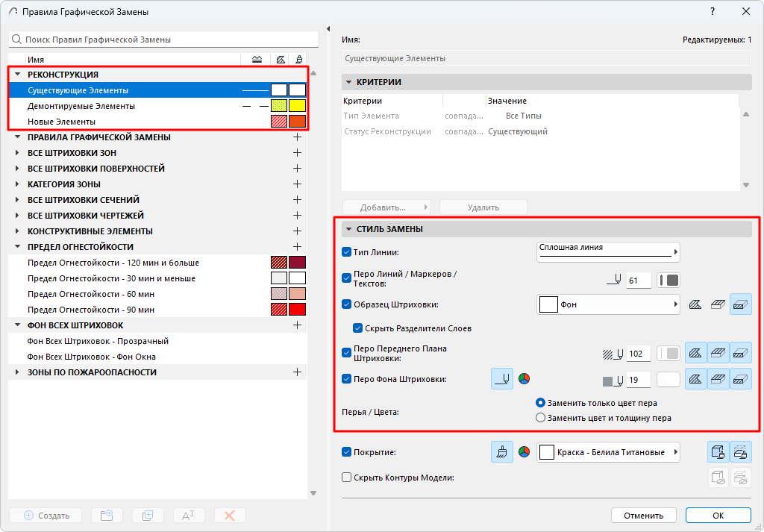This screenshot has height=532, width=764.
Task: Toggle cut fill icon in Перо Переднего Плана row
Action: pyautogui.click(x=741, y=354)
